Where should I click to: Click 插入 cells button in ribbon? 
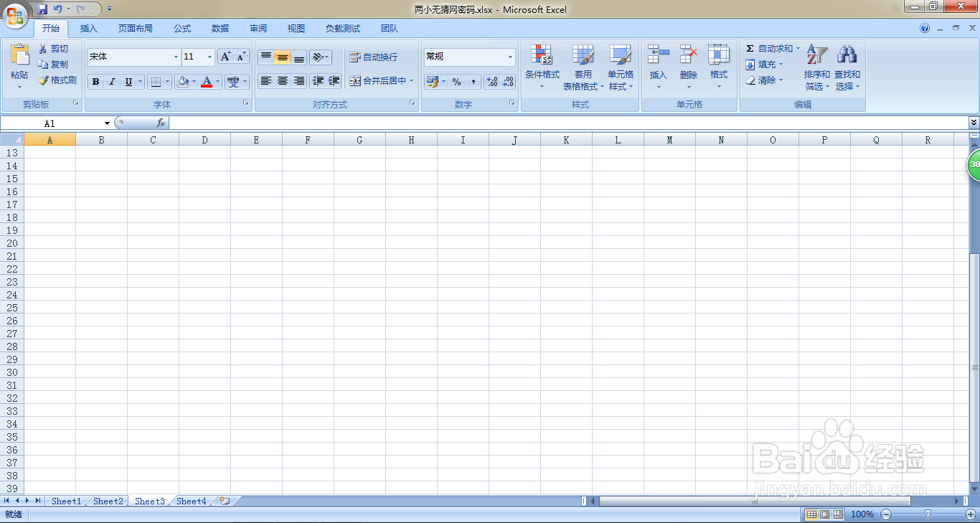658,67
